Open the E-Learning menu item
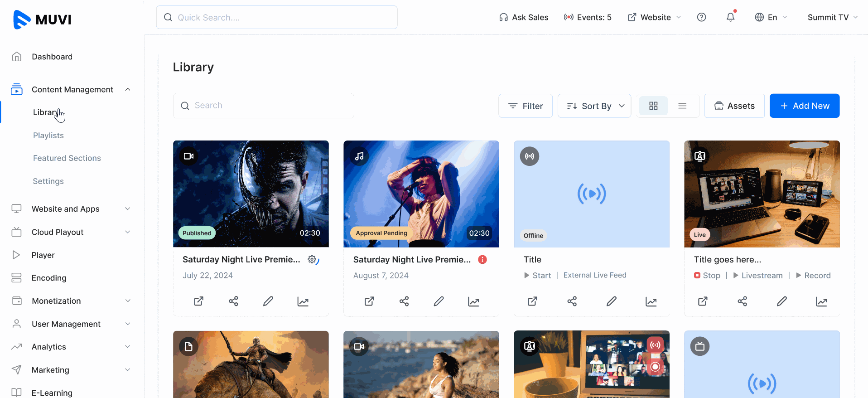The width and height of the screenshot is (868, 398). (52, 393)
